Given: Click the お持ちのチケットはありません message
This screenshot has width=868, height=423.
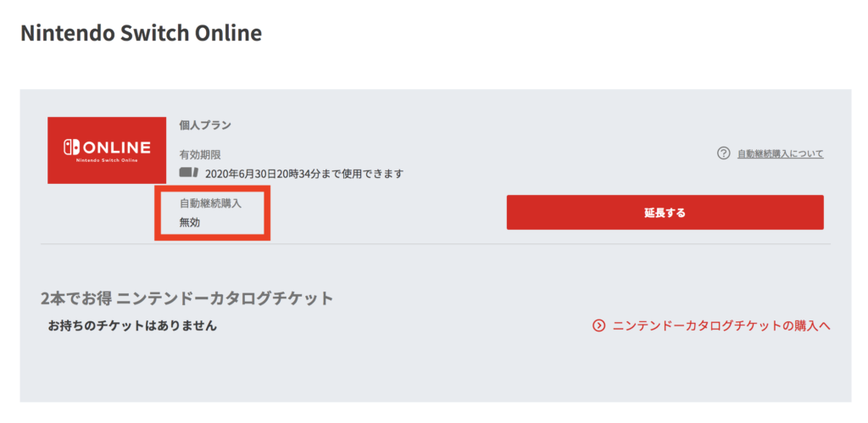Looking at the screenshot, I should pyautogui.click(x=132, y=326).
